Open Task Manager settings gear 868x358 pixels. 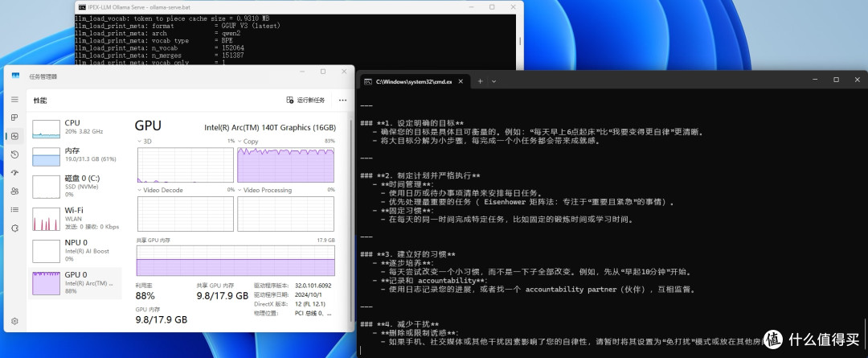[x=15, y=321]
